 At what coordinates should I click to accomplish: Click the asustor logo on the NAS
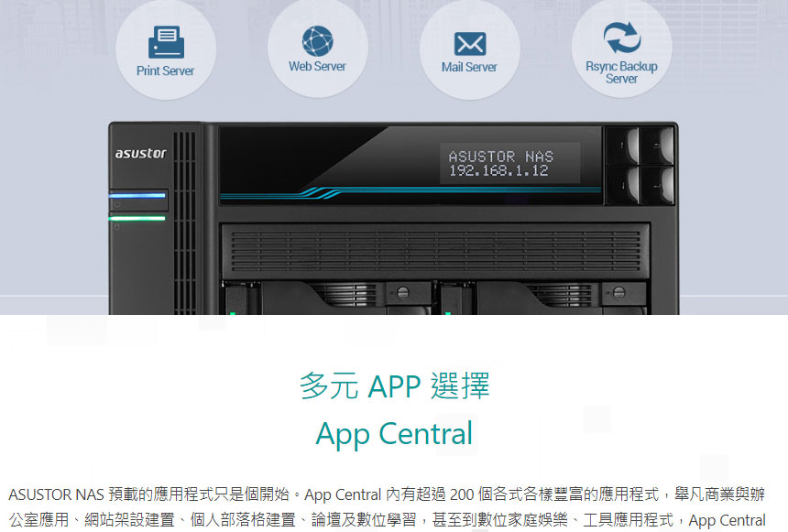pyautogui.click(x=140, y=153)
